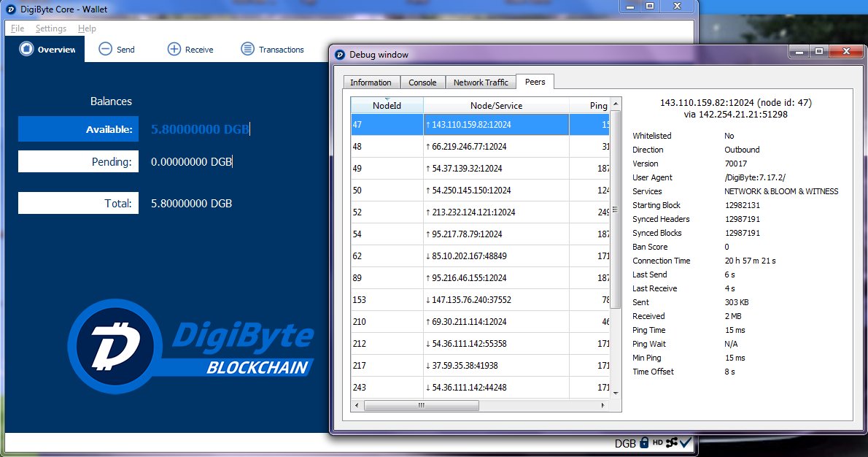Click the Overview home icon in wallet
Viewport: 868px width, 457px height.
coord(26,49)
